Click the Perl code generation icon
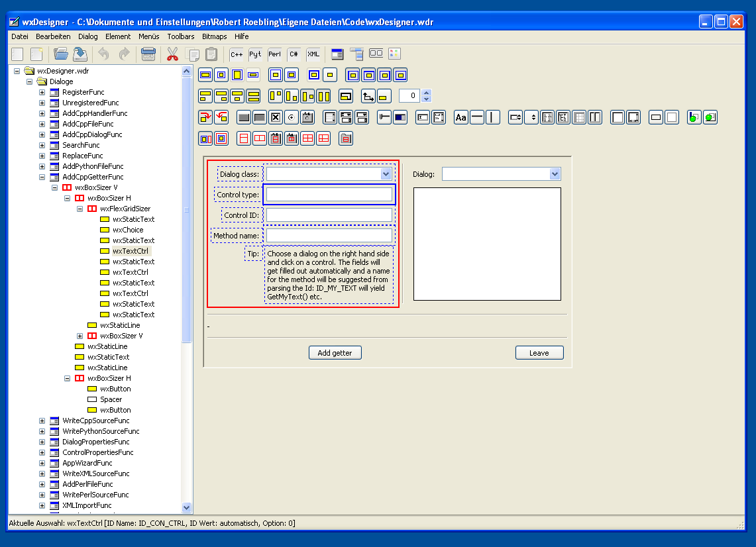This screenshot has width=756, height=547. pos(274,54)
